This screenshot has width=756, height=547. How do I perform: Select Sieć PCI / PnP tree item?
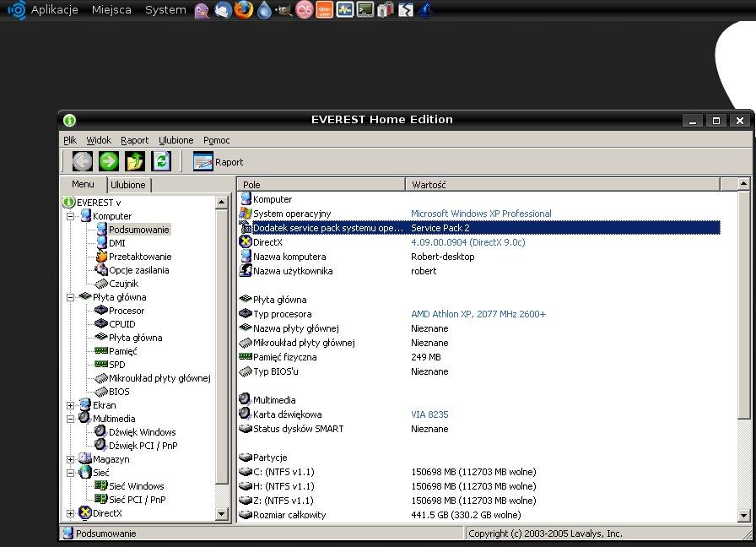131,500
